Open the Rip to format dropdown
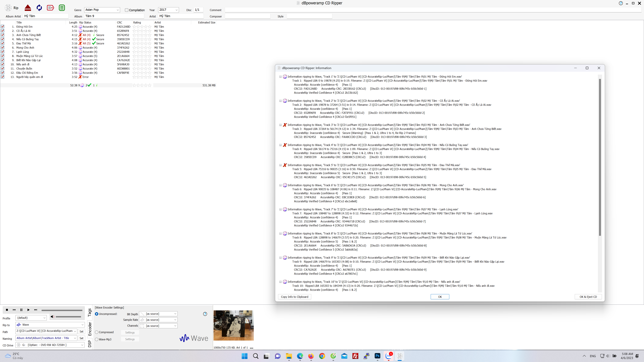 click(x=82, y=325)
